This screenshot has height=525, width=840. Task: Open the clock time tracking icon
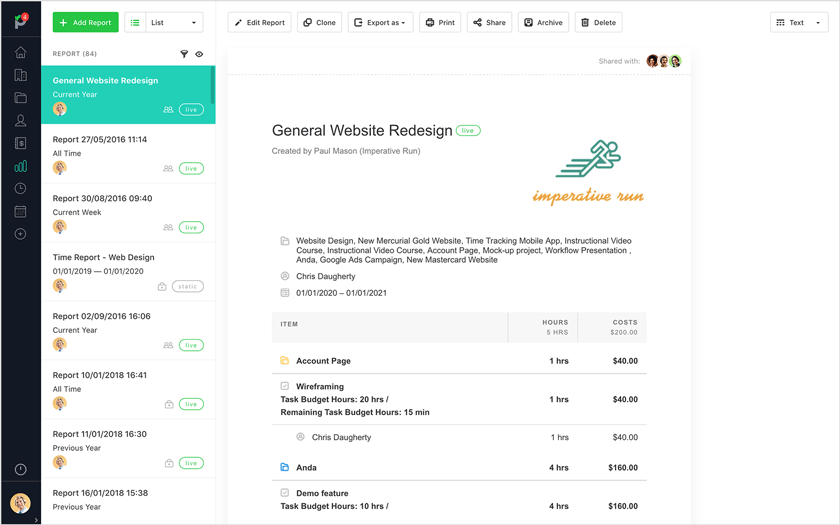20,189
